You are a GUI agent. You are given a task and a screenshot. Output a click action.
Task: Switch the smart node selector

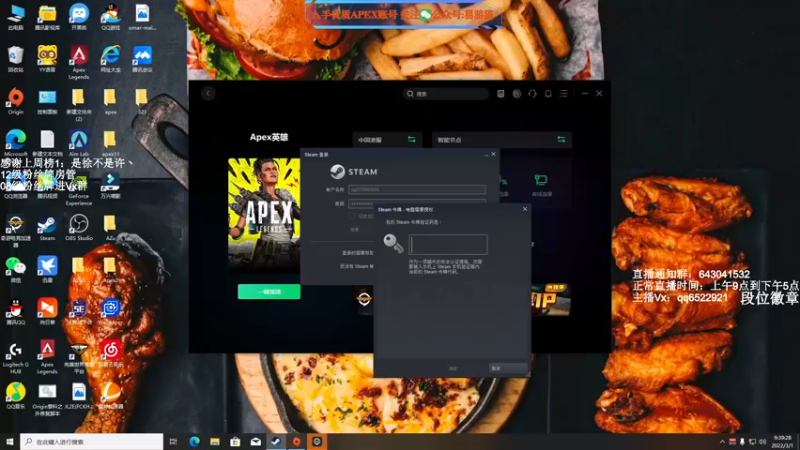(x=502, y=139)
